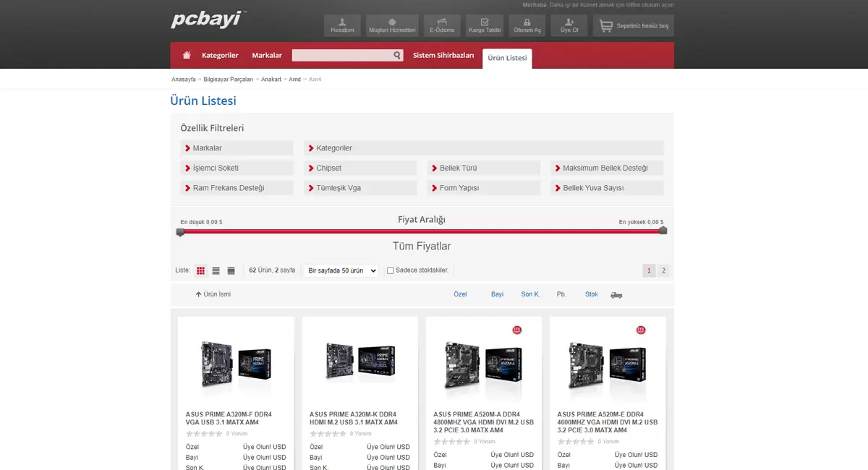Screen dimensions: 868x470
Task: Open ASUS PRIME A520M-E DDR4 title link
Action: pyautogui.click(x=608, y=422)
